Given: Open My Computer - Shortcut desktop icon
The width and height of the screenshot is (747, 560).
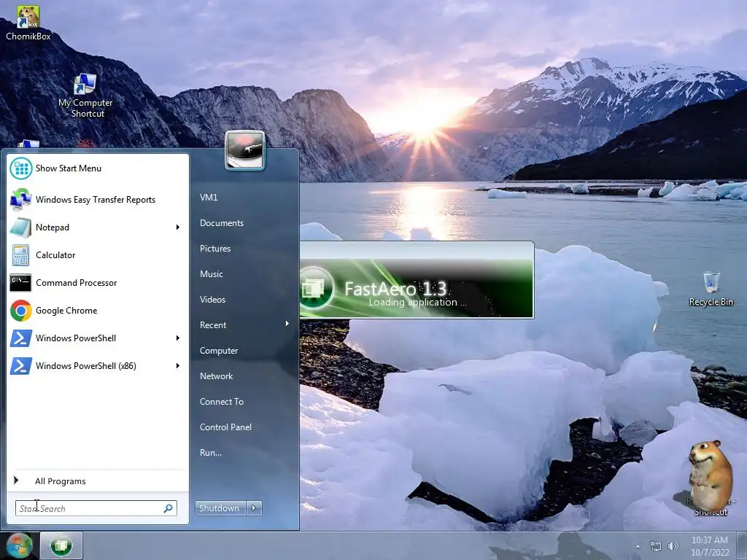Looking at the screenshot, I should (85, 96).
